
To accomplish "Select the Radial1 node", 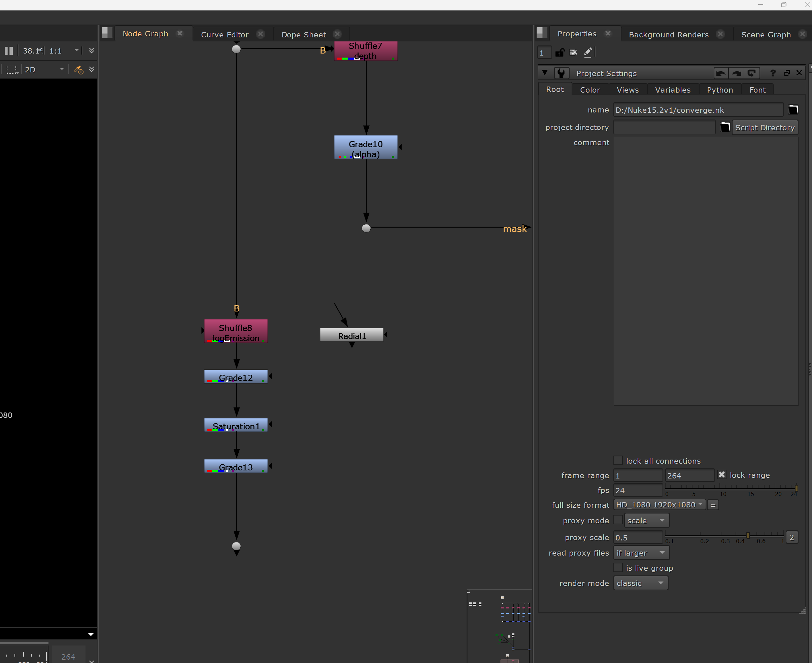I will click(x=351, y=335).
